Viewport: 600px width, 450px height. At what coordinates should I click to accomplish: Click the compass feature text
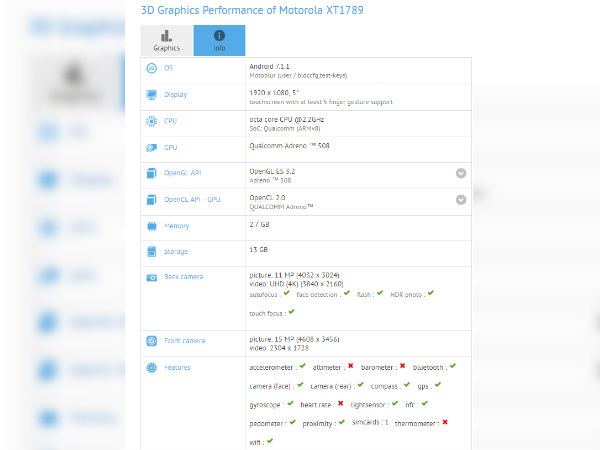point(384,386)
